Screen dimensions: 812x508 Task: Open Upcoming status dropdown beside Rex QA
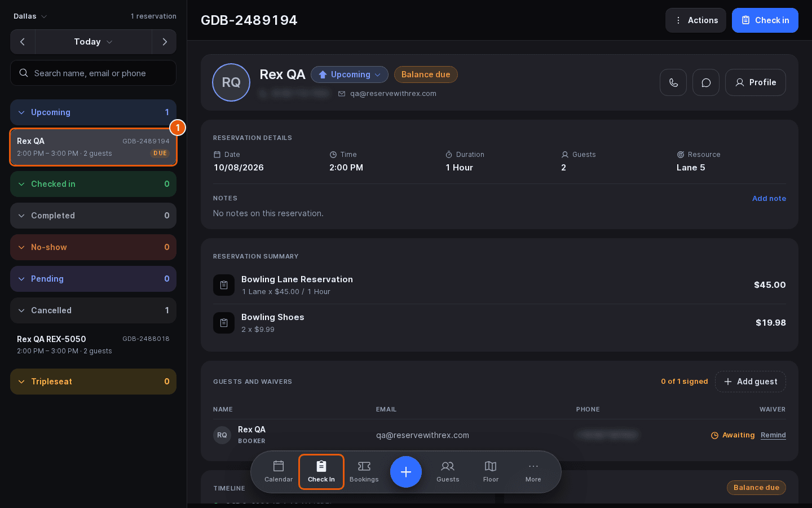point(350,75)
